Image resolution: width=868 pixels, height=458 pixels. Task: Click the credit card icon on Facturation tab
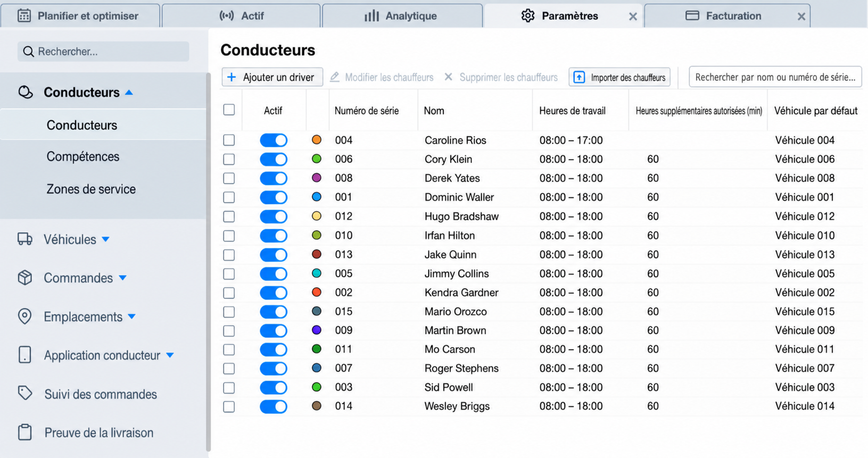[692, 15]
